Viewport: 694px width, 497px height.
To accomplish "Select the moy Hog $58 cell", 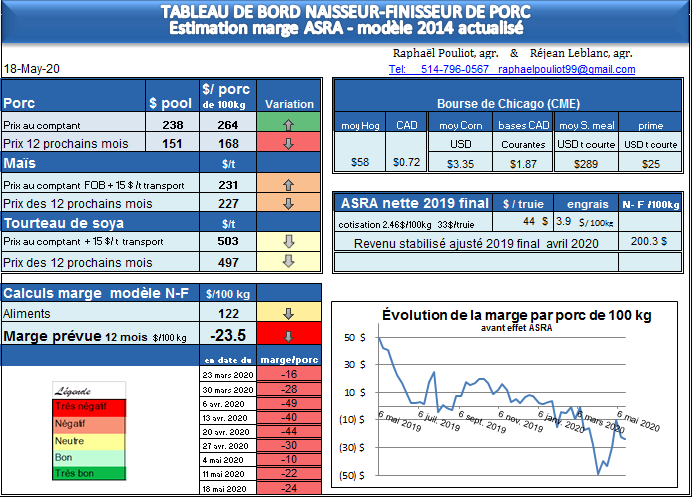I will (360, 162).
